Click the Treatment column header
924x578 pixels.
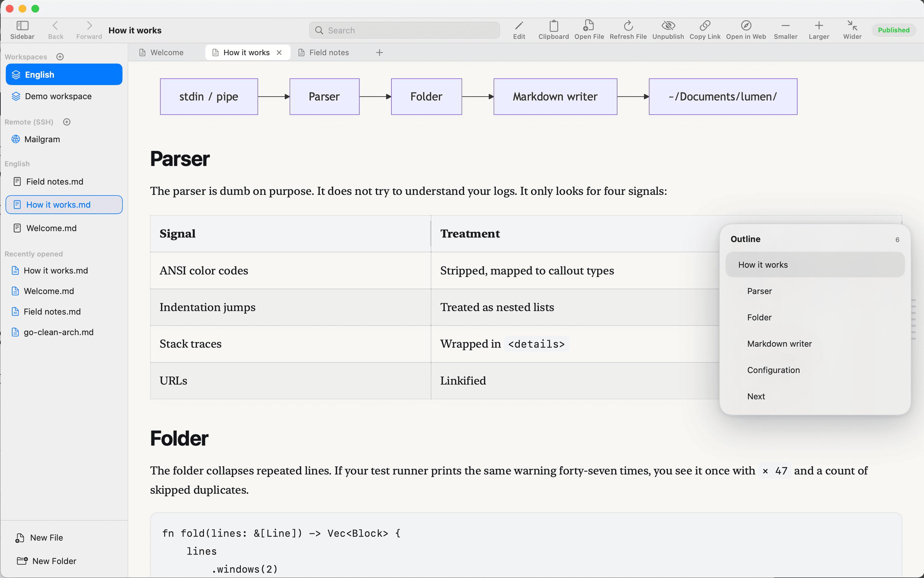pyautogui.click(x=575, y=233)
